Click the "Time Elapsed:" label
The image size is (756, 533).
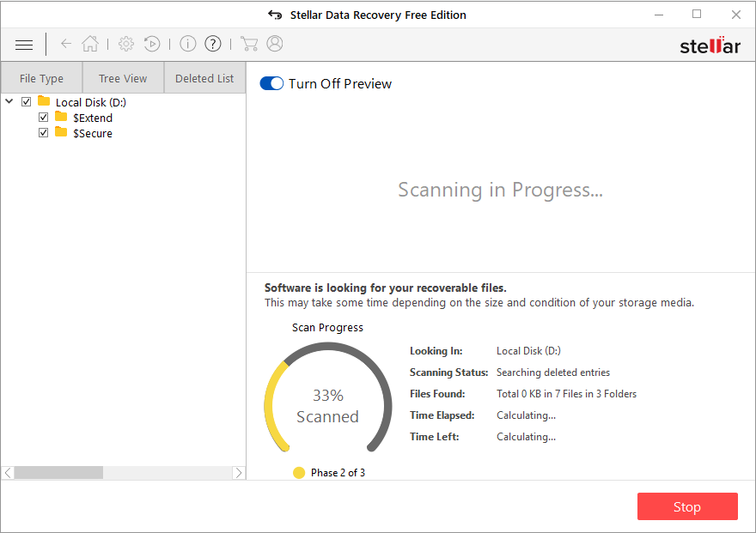pyautogui.click(x=442, y=415)
